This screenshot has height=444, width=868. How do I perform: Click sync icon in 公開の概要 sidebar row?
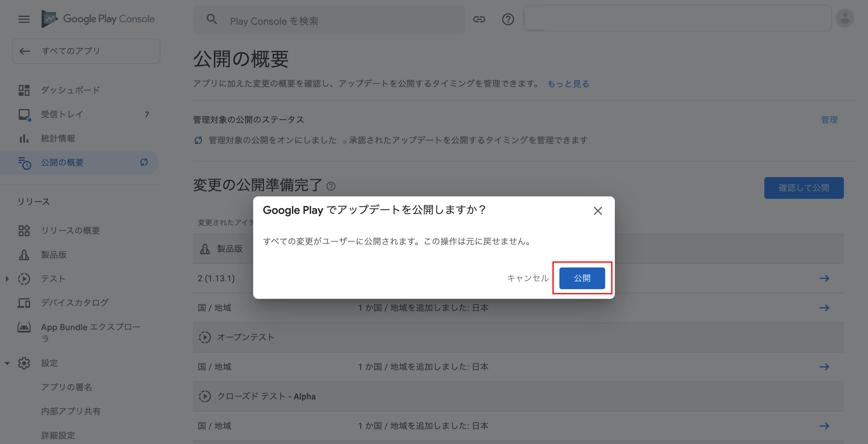tap(144, 162)
